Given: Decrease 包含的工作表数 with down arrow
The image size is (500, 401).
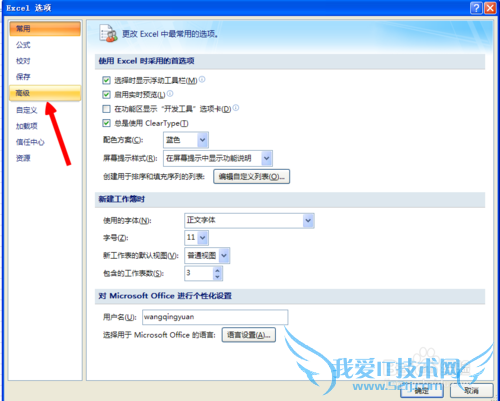Looking at the screenshot, I should click(217, 277).
